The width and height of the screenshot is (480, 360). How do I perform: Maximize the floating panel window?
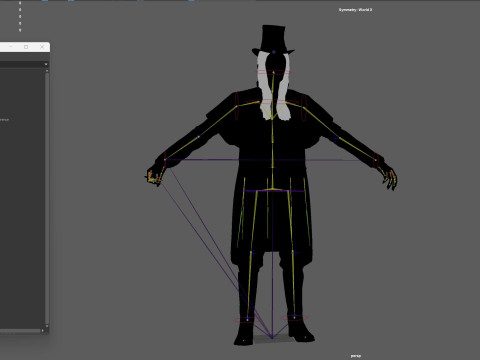pos(26,47)
